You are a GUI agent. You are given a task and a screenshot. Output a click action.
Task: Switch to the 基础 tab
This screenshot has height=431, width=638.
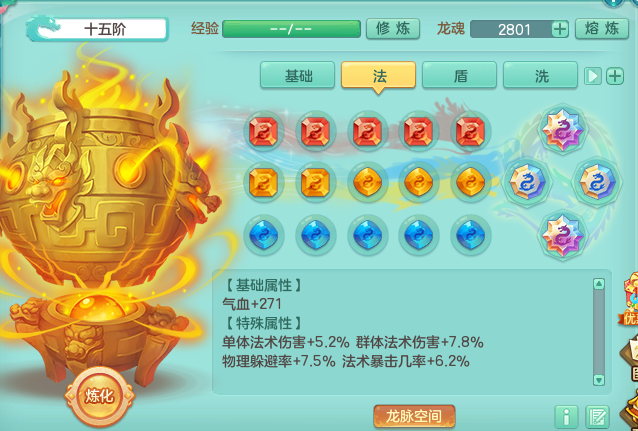click(297, 75)
